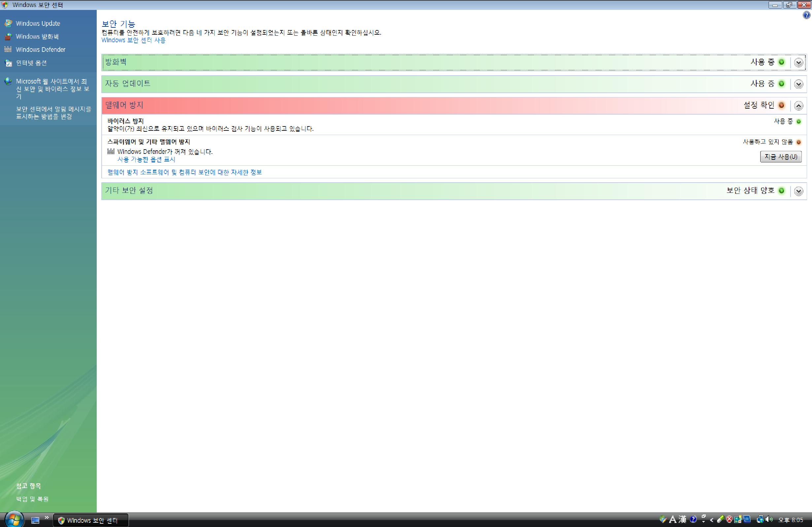Click the 스파이웨어 및 기타 맬웨어 방지 heading
Viewport: 812px width, 527px height.
[x=149, y=142]
